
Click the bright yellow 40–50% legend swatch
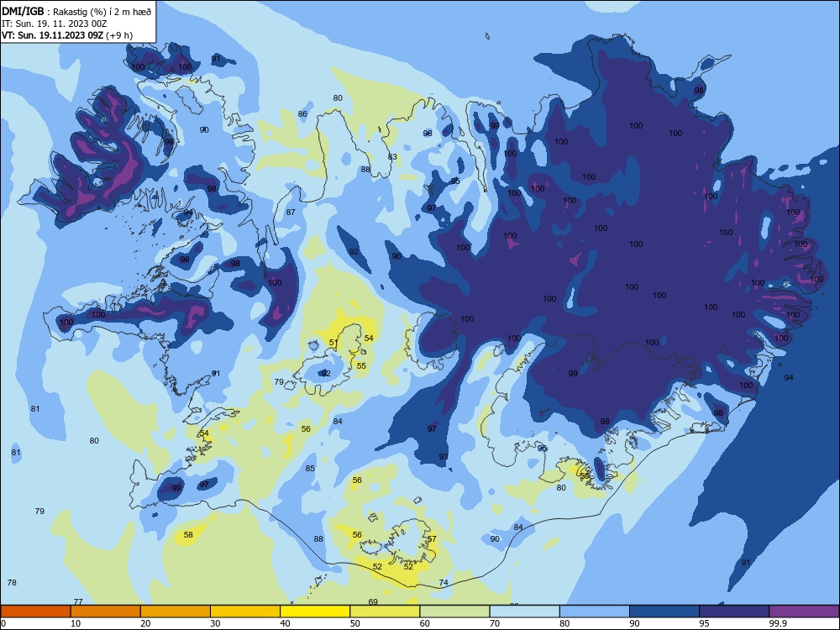tap(315, 612)
